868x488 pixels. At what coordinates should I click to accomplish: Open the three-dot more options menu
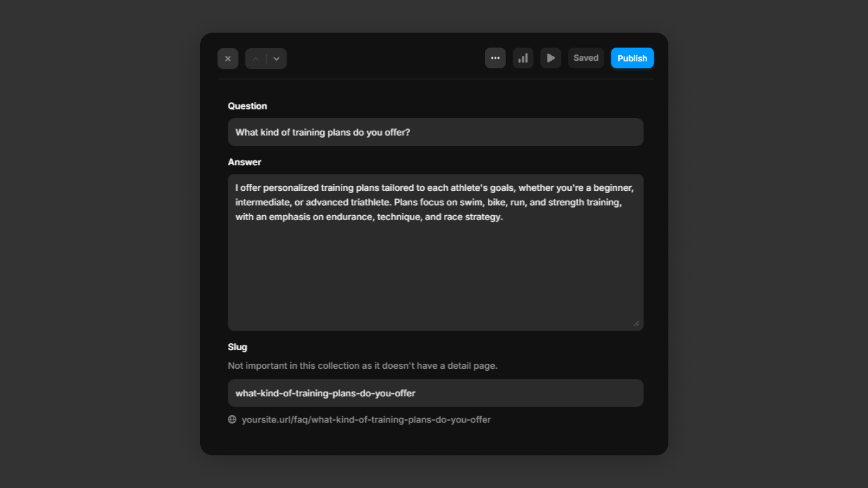click(495, 58)
